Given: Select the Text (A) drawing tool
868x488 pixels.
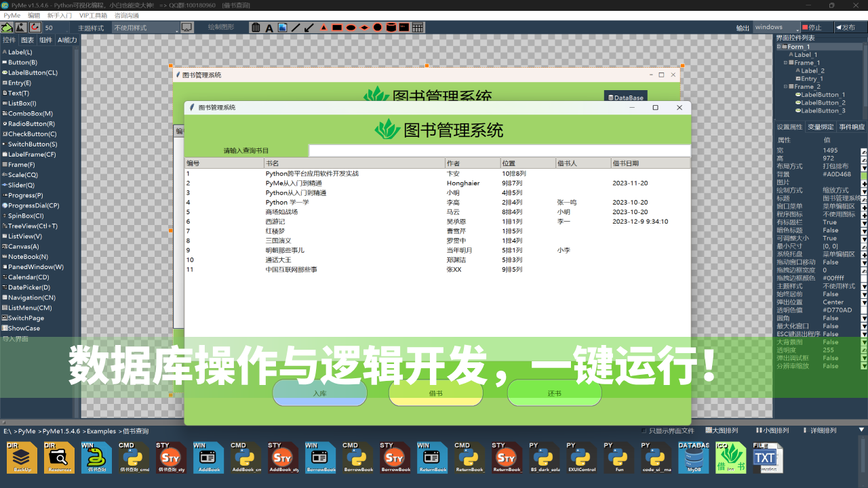Looking at the screenshot, I should pyautogui.click(x=269, y=27).
